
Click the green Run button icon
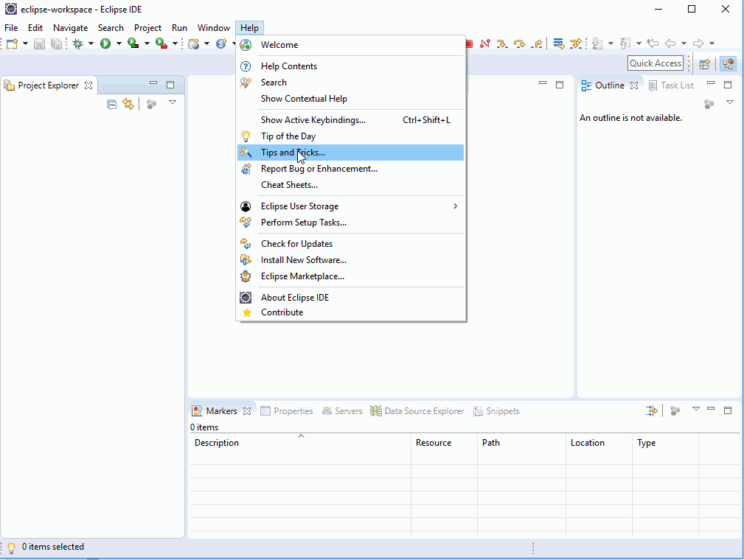click(105, 43)
